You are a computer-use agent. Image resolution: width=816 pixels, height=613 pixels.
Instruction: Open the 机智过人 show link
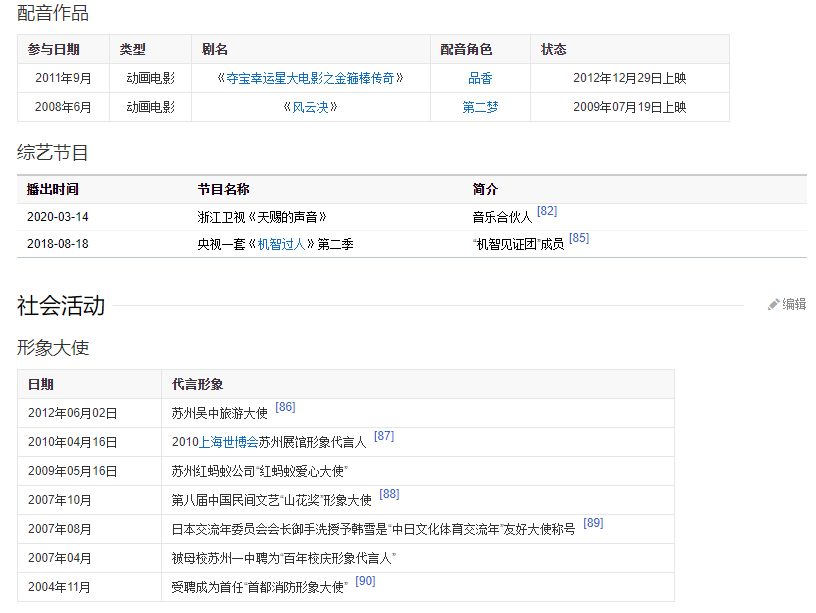point(283,244)
